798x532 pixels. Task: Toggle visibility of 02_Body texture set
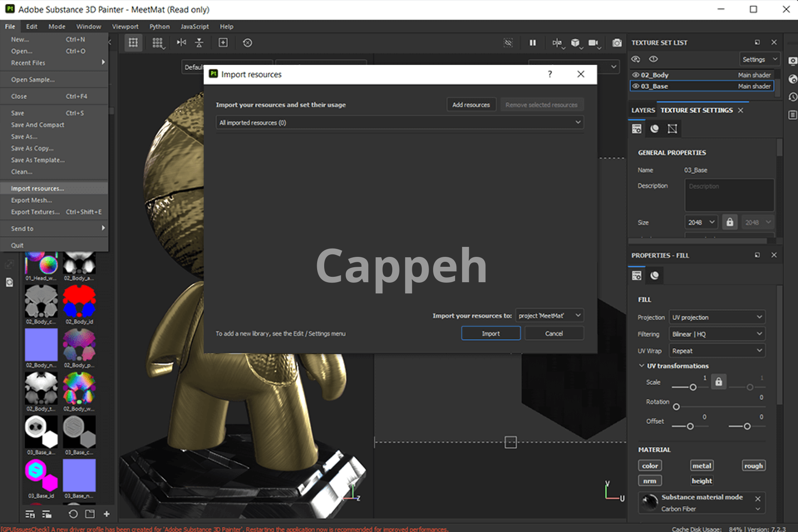[x=635, y=75]
